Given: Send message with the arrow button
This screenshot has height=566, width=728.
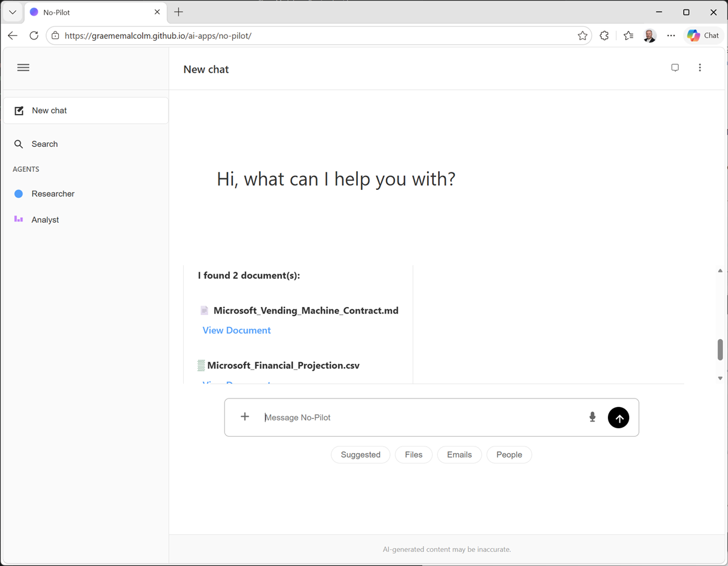Looking at the screenshot, I should click(618, 417).
